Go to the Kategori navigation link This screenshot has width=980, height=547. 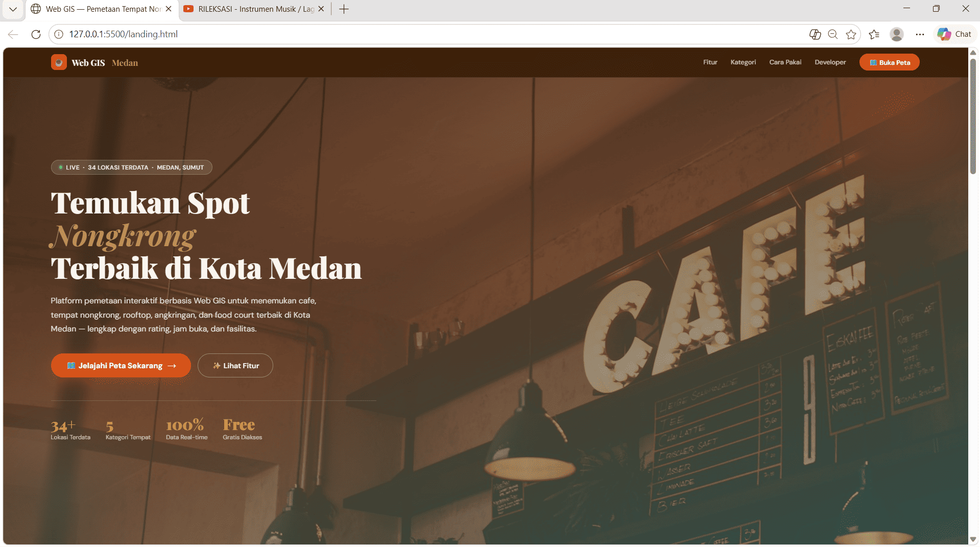[x=743, y=62]
